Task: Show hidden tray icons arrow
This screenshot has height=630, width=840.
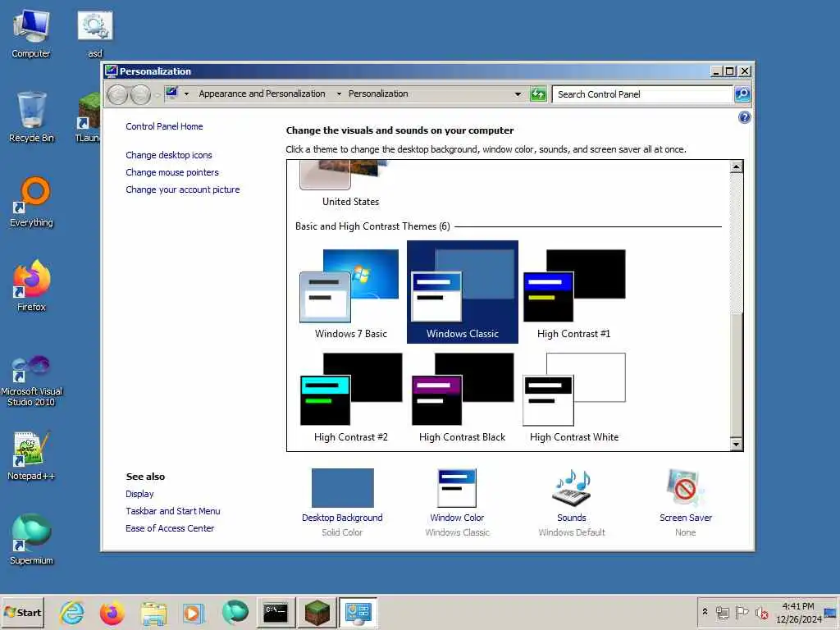Action: 705,611
